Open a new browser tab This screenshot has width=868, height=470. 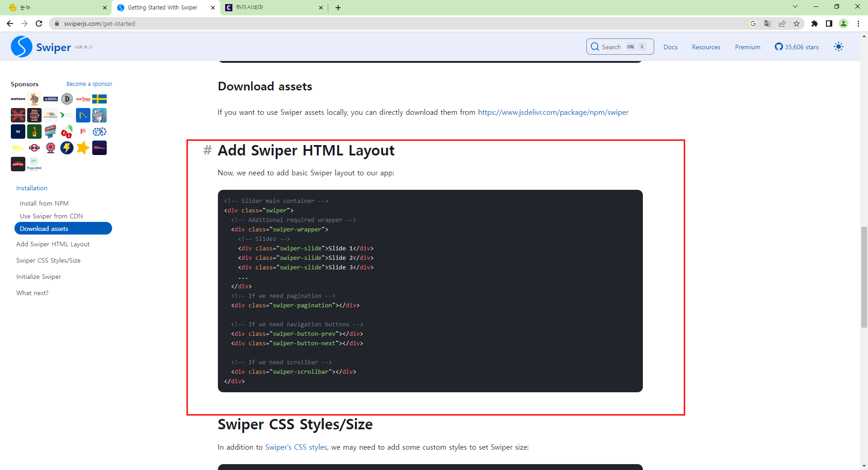(338, 8)
